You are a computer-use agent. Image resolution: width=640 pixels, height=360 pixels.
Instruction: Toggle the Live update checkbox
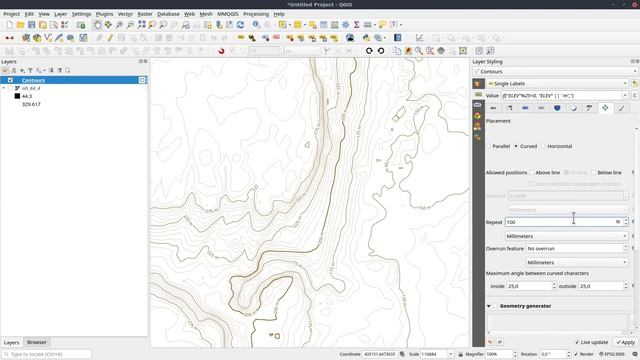577,342
